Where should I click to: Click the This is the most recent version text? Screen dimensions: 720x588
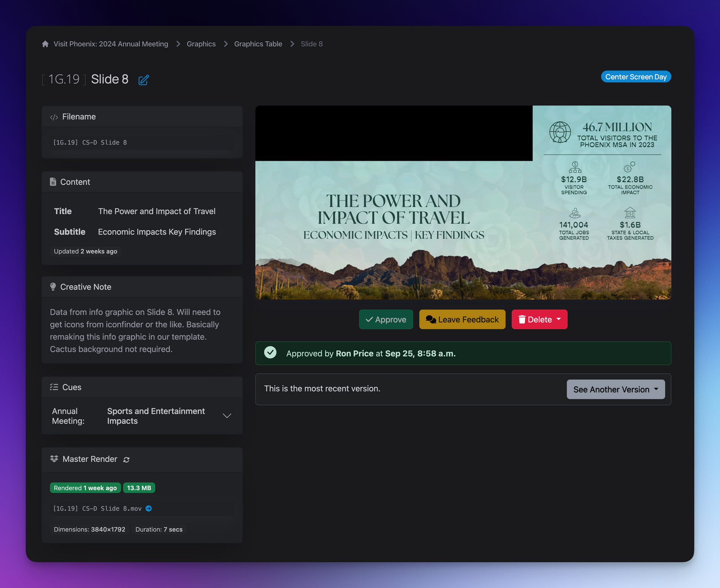pos(322,389)
